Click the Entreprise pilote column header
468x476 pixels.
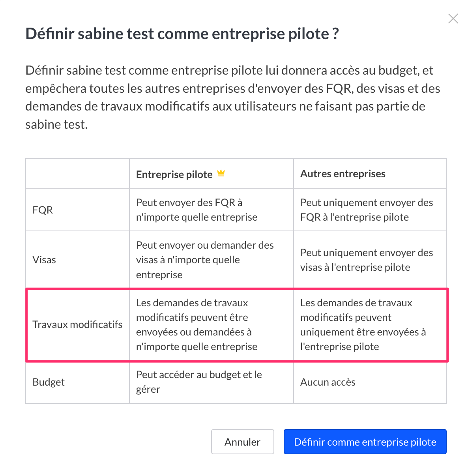click(x=174, y=174)
